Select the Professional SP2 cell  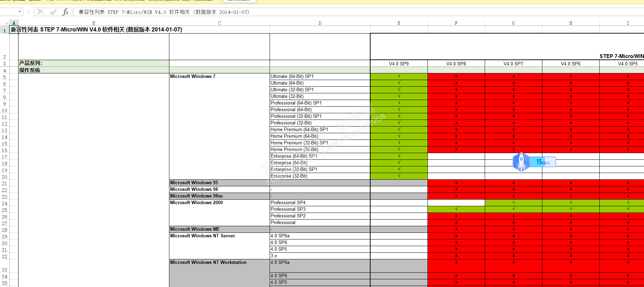coord(320,216)
